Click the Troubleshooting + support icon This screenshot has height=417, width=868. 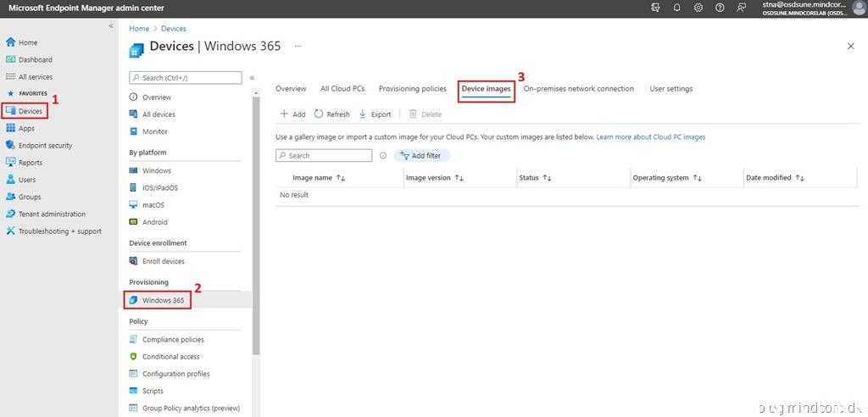pos(10,231)
